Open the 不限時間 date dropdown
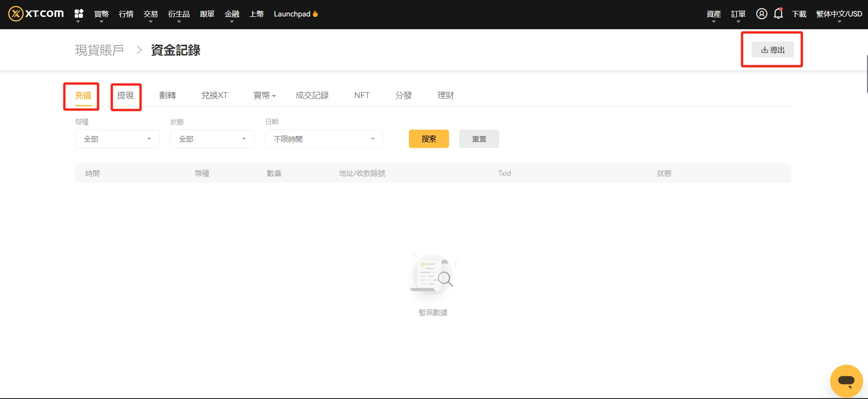 click(324, 139)
